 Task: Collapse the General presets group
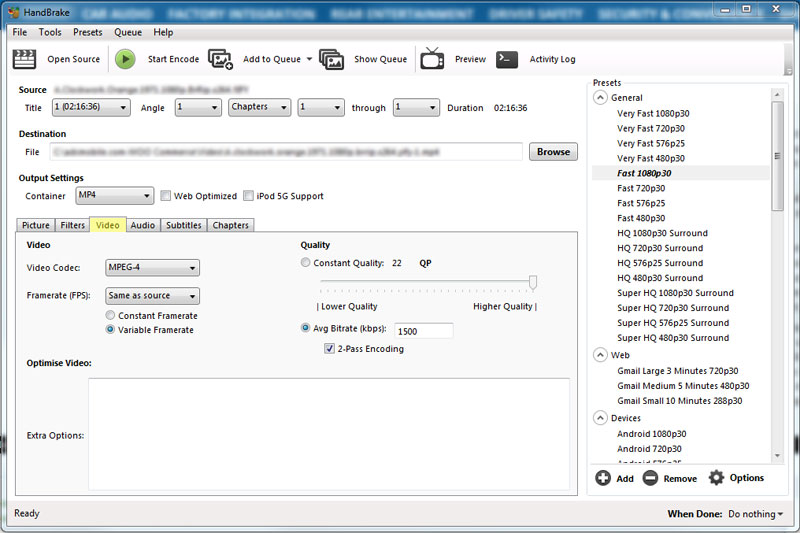[x=601, y=97]
